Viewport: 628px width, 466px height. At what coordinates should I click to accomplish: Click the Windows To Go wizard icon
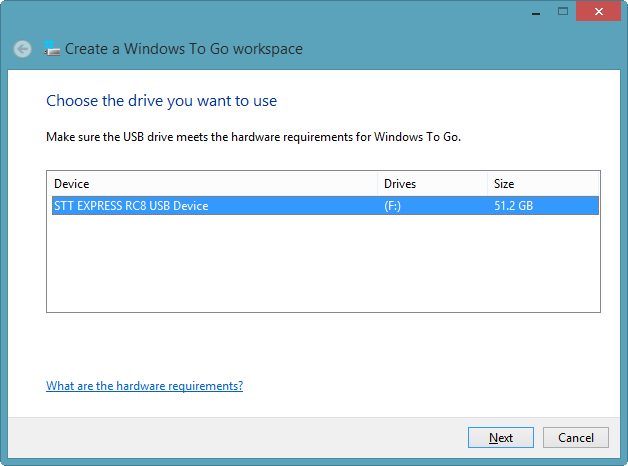tap(53, 48)
